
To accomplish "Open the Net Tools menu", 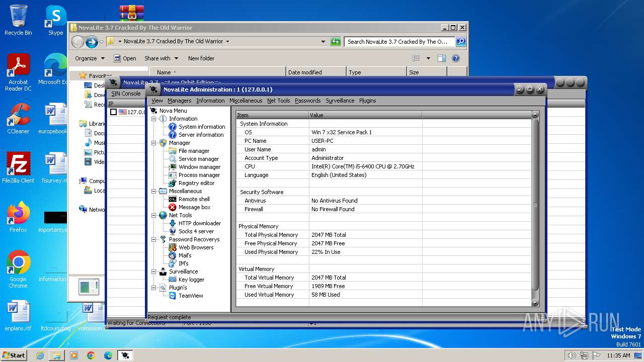I will pos(278,101).
